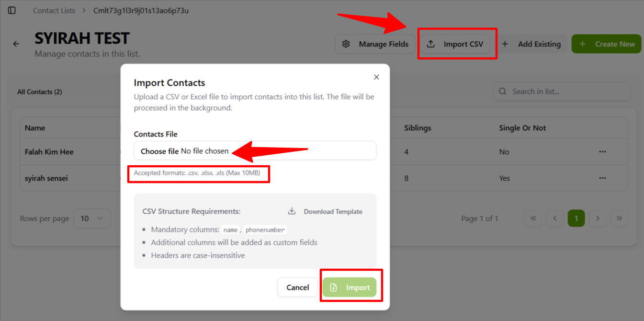Viewport: 644px width, 321px height.
Task: Open Rows per page dropdown
Action: 92,218
